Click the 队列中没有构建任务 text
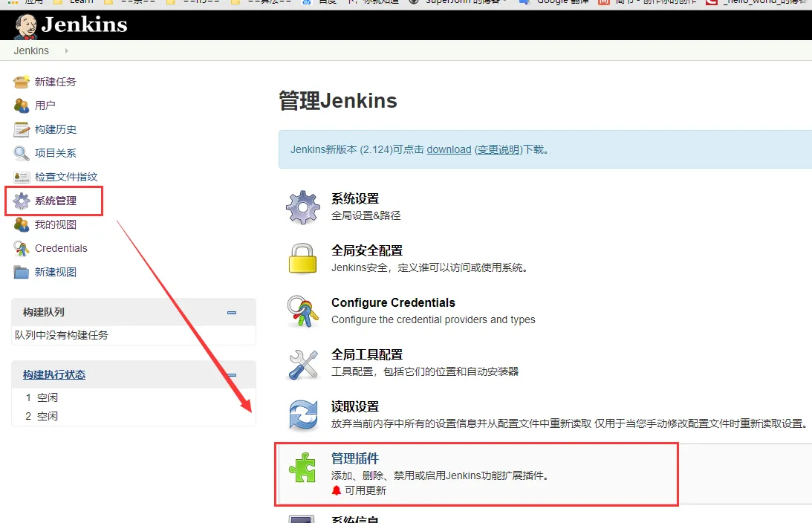The height and width of the screenshot is (523, 812). (62, 336)
